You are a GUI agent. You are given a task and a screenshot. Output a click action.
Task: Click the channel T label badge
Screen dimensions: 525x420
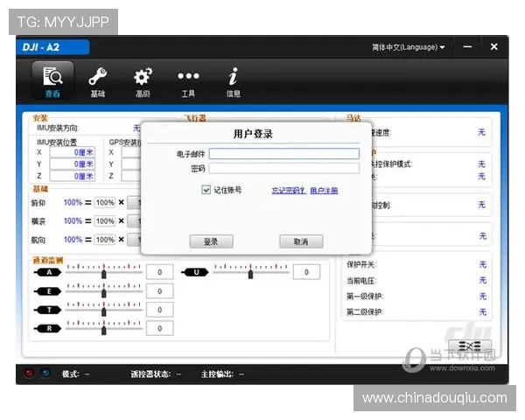[x=48, y=310]
